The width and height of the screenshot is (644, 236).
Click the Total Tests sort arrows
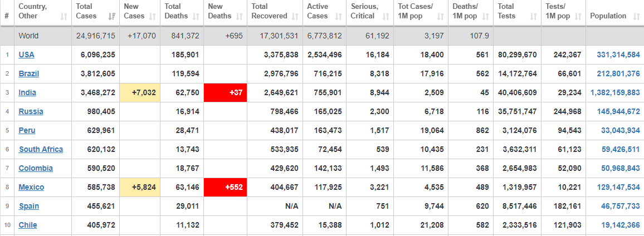click(533, 16)
